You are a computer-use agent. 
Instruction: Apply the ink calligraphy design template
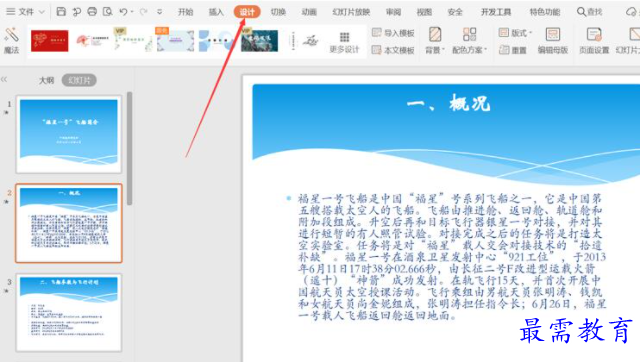(304, 40)
